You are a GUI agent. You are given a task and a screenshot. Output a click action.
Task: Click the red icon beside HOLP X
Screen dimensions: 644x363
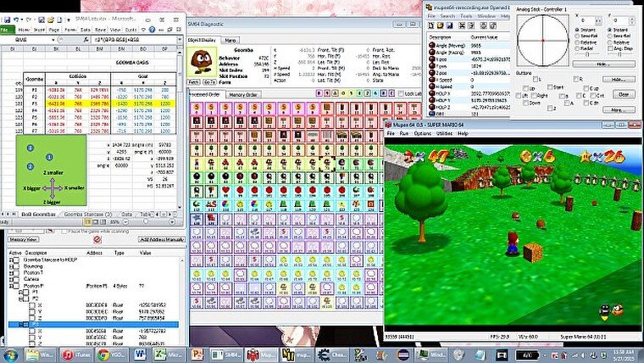pyautogui.click(x=431, y=93)
